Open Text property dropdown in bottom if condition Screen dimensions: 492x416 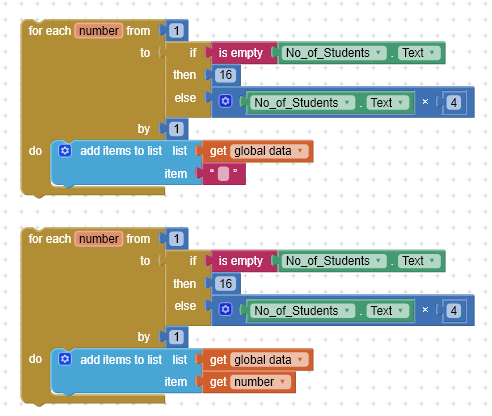click(419, 261)
